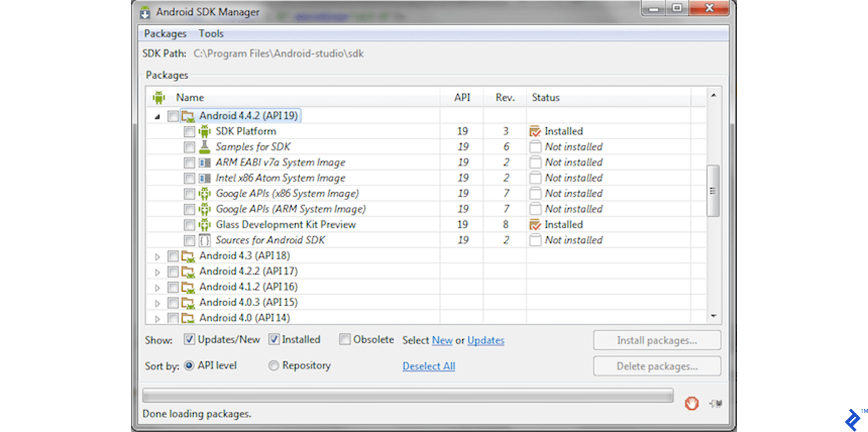This screenshot has width=868, height=432.
Task: Click Sources for Android SDK brackets icon
Action: 204,240
